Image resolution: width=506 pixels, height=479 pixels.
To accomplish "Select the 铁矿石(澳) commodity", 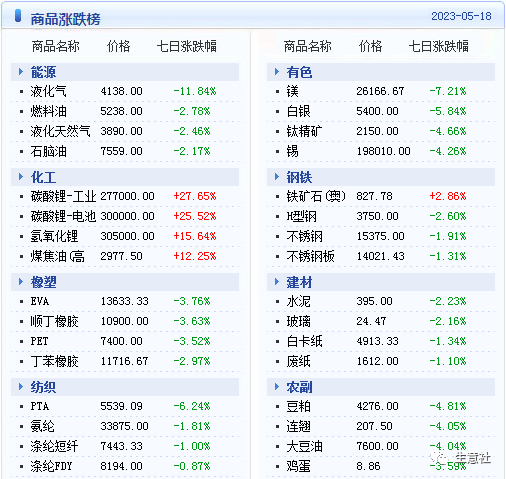I will [x=316, y=196].
